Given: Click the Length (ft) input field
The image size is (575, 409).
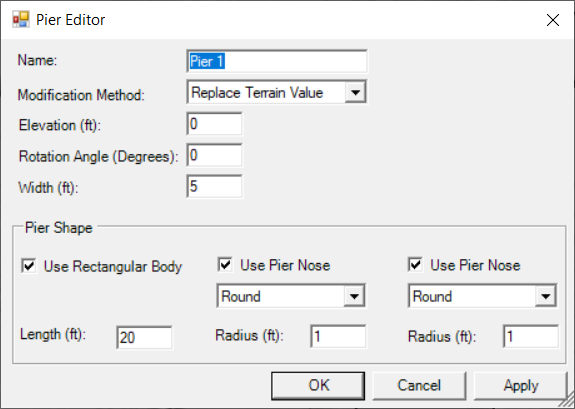Looking at the screenshot, I should [x=144, y=337].
